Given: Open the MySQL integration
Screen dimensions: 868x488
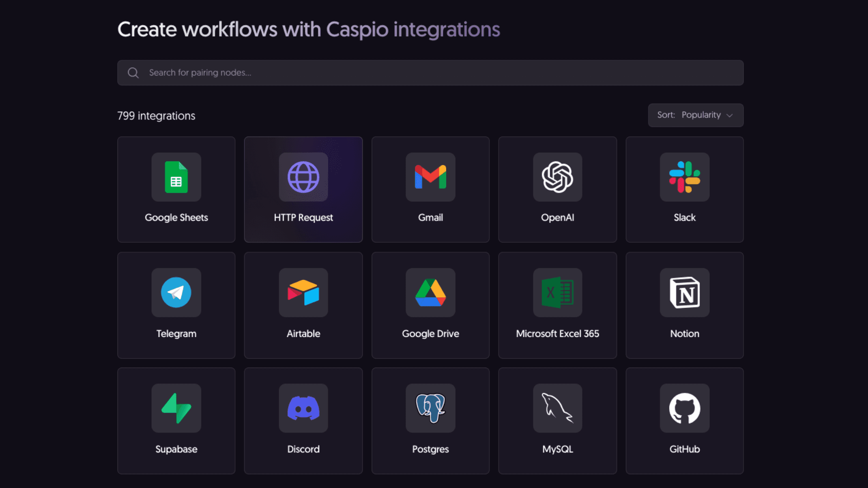Looking at the screenshot, I should pyautogui.click(x=557, y=408).
